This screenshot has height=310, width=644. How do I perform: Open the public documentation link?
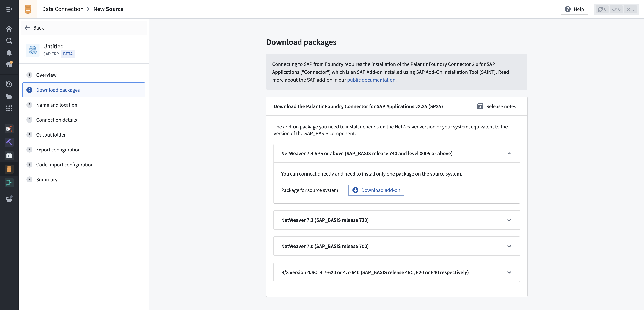pos(372,80)
